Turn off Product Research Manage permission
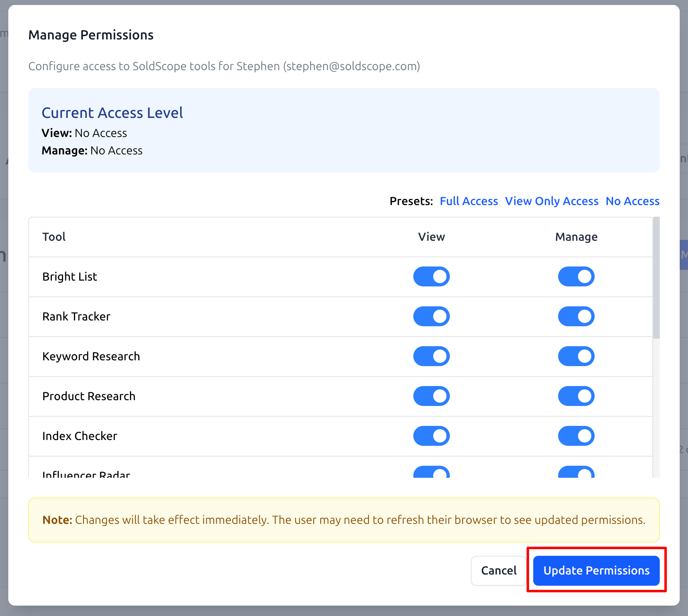688x616 pixels. (576, 396)
